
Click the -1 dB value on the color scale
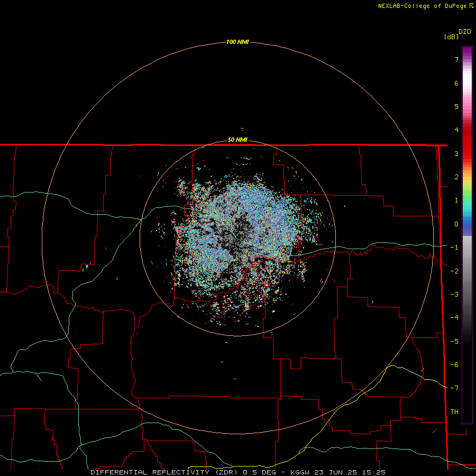point(454,248)
